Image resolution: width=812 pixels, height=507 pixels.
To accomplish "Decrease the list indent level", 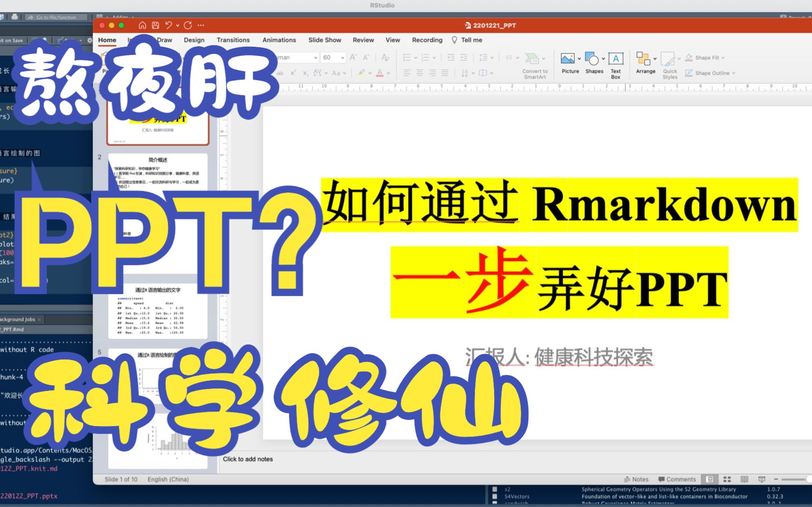I will [x=451, y=57].
